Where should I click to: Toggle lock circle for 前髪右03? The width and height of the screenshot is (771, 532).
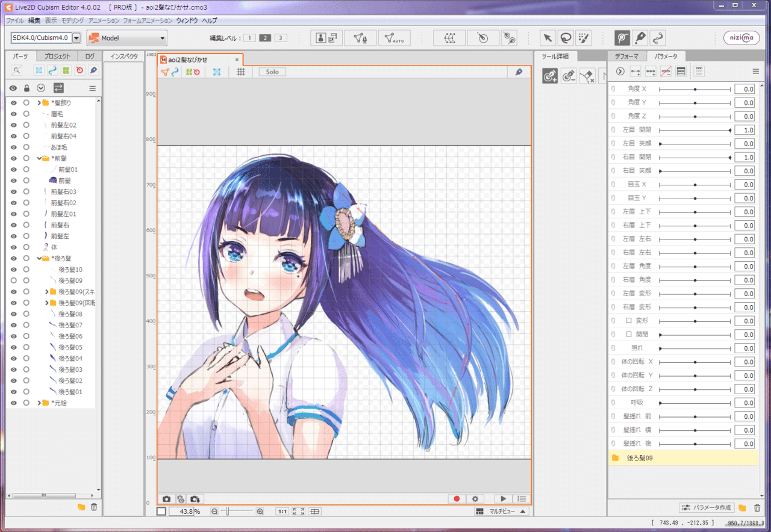(26, 191)
